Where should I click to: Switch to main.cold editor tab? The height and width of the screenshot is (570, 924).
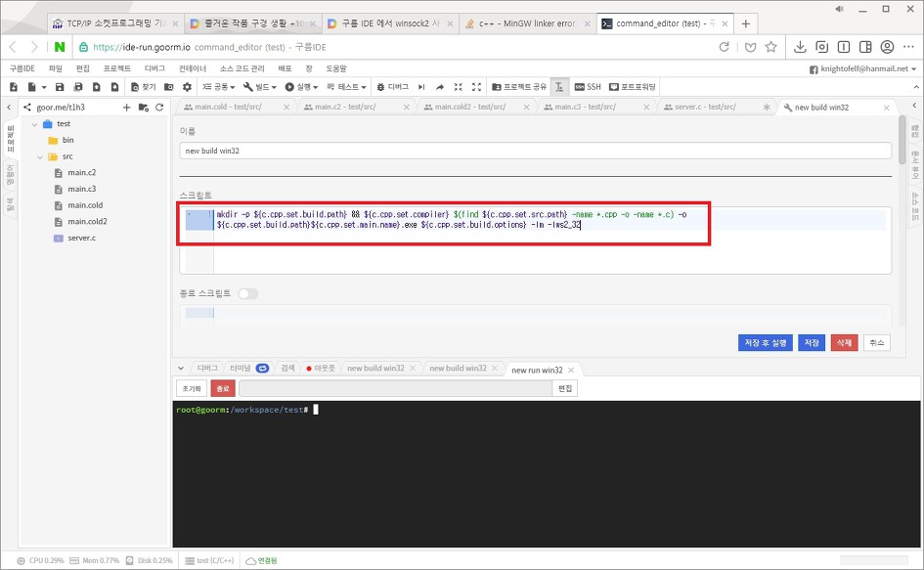coord(229,108)
